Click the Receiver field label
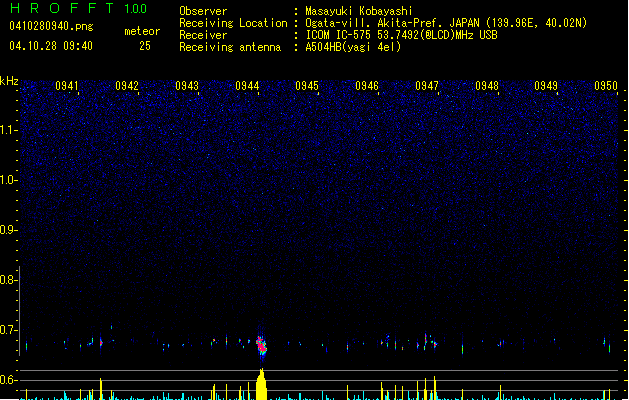Image resolution: width=629 pixels, height=400 pixels. [203, 35]
